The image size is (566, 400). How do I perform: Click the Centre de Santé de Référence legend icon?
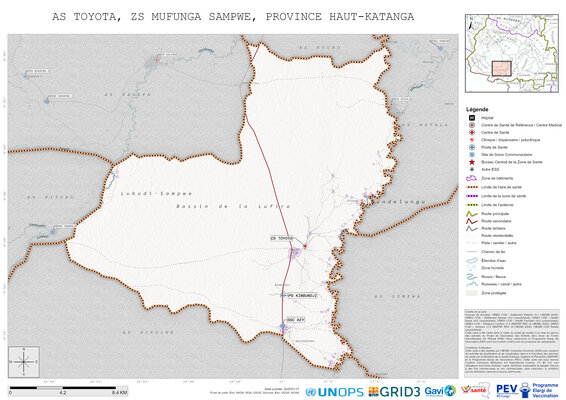[x=471, y=125]
